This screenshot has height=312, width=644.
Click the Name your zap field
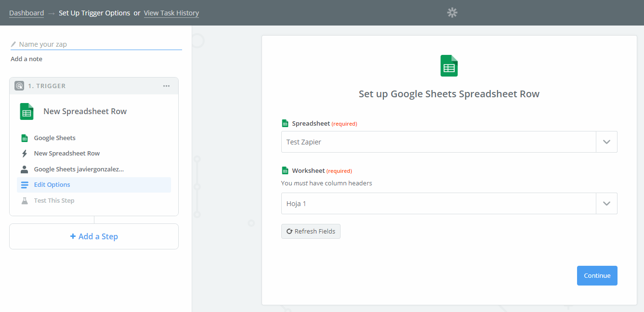click(x=99, y=44)
